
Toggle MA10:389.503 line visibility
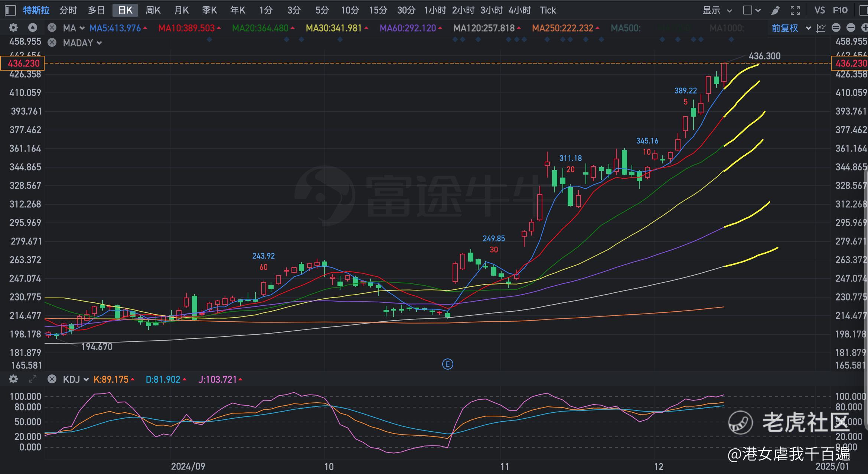click(189, 28)
